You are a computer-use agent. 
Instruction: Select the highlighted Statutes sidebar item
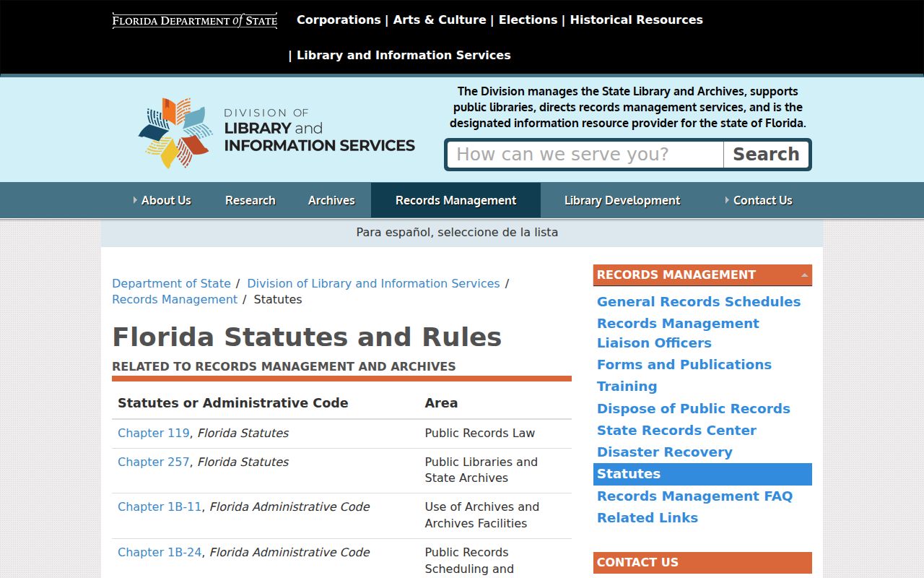point(702,474)
